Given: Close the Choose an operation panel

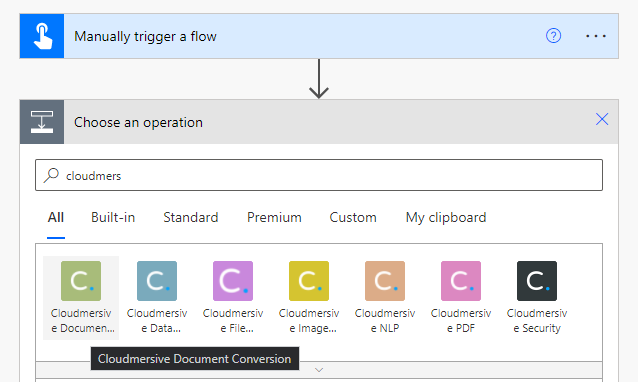Looking at the screenshot, I should pyautogui.click(x=602, y=119).
